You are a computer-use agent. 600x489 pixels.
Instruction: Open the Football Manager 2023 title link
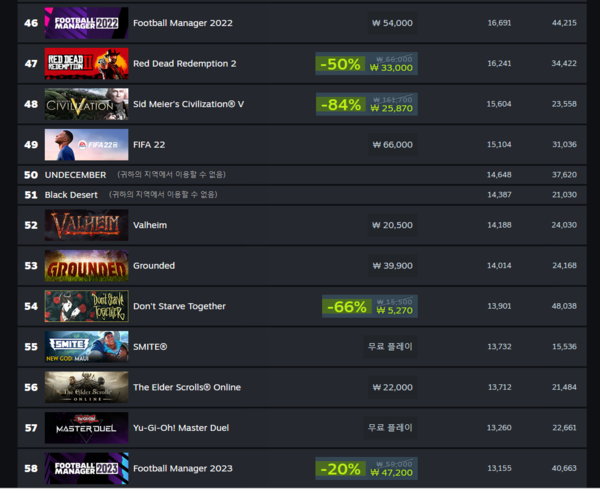click(183, 468)
